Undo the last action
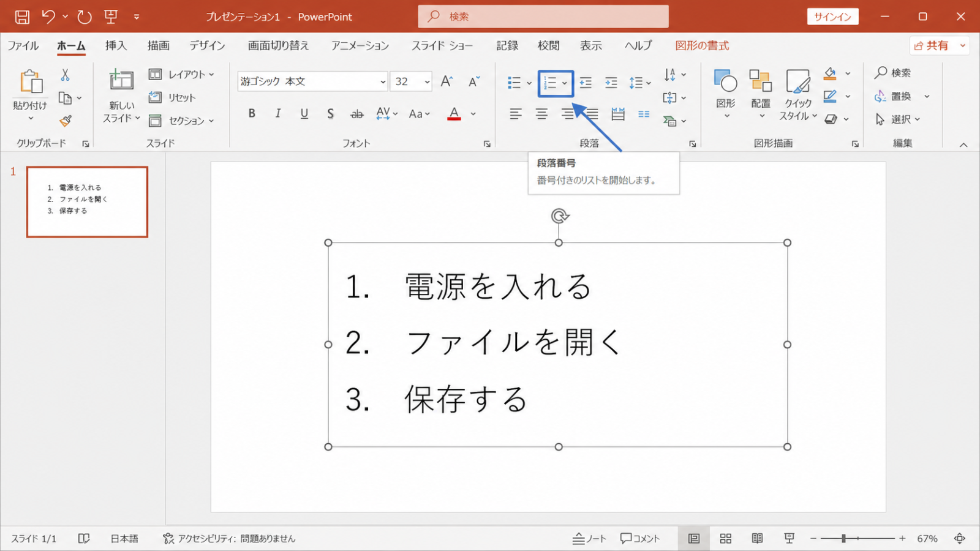980x551 pixels. pyautogui.click(x=48, y=17)
